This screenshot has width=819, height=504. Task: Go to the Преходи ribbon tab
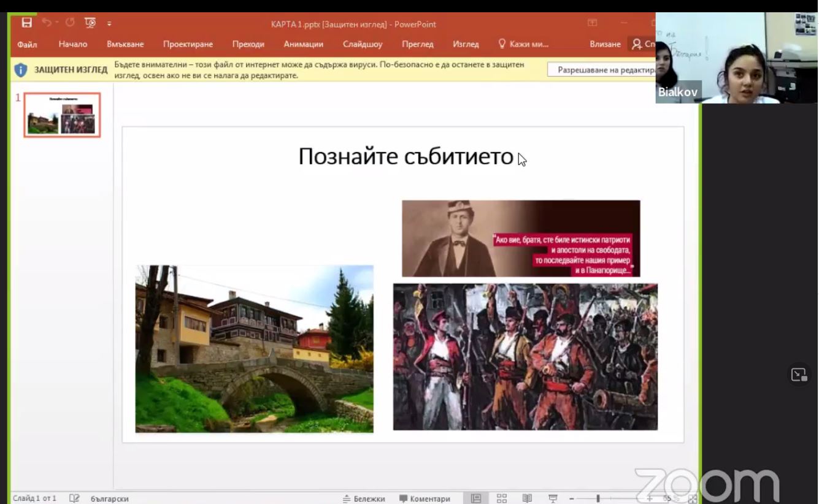pos(248,44)
